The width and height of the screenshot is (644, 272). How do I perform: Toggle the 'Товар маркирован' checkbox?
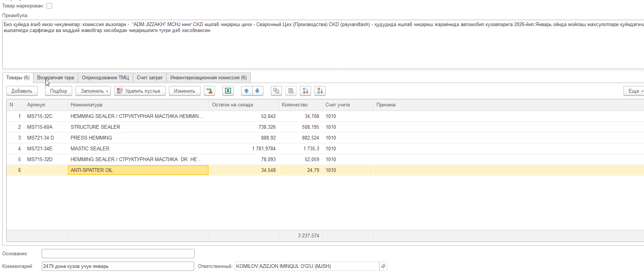[x=49, y=6]
